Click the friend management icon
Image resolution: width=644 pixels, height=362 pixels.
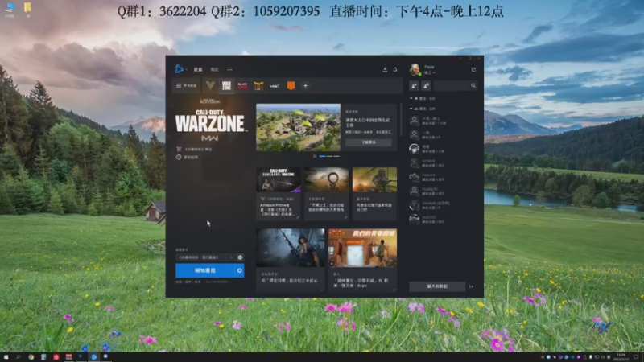[427, 86]
